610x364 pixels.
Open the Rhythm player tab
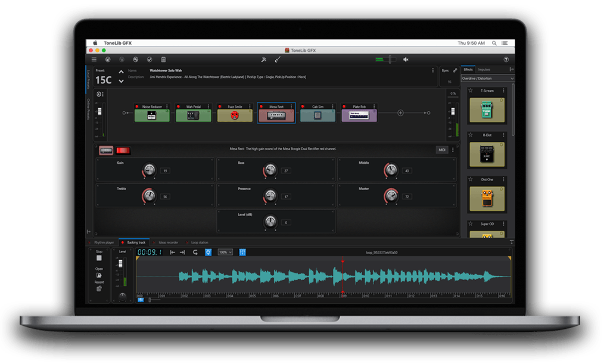click(104, 242)
